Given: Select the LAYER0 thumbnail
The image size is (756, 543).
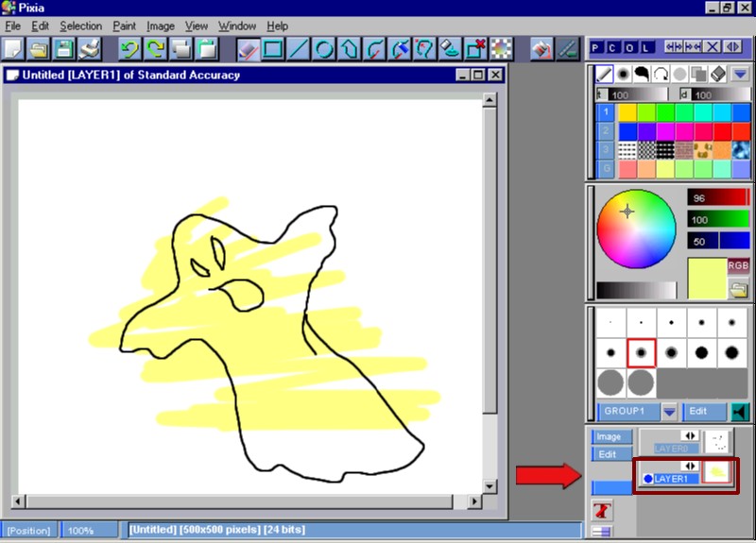Looking at the screenshot, I should click(x=717, y=441).
